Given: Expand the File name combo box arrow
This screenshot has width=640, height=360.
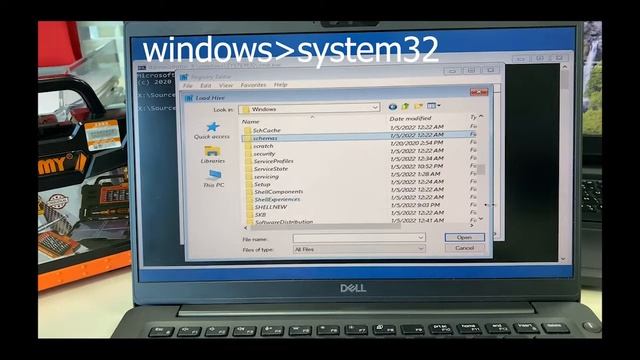Looking at the screenshot, I should [420, 238].
